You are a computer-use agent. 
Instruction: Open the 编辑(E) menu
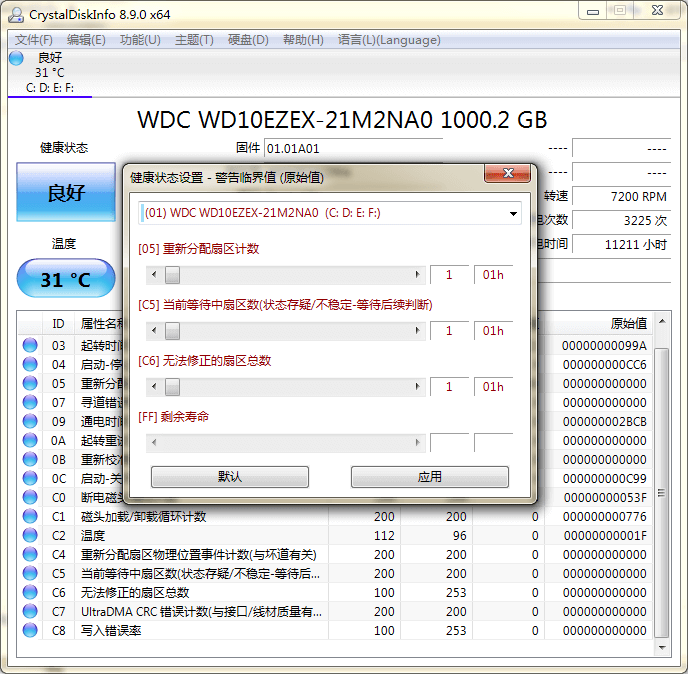tap(86, 40)
